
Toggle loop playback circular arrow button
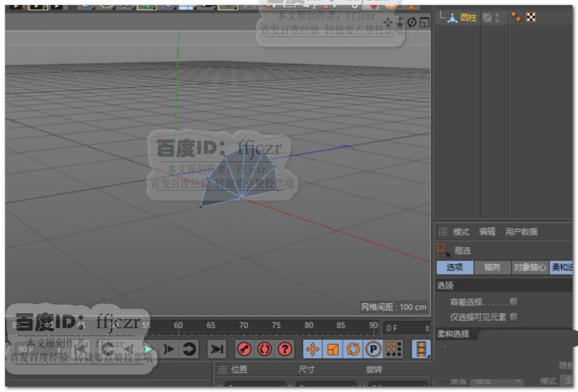[x=189, y=349]
